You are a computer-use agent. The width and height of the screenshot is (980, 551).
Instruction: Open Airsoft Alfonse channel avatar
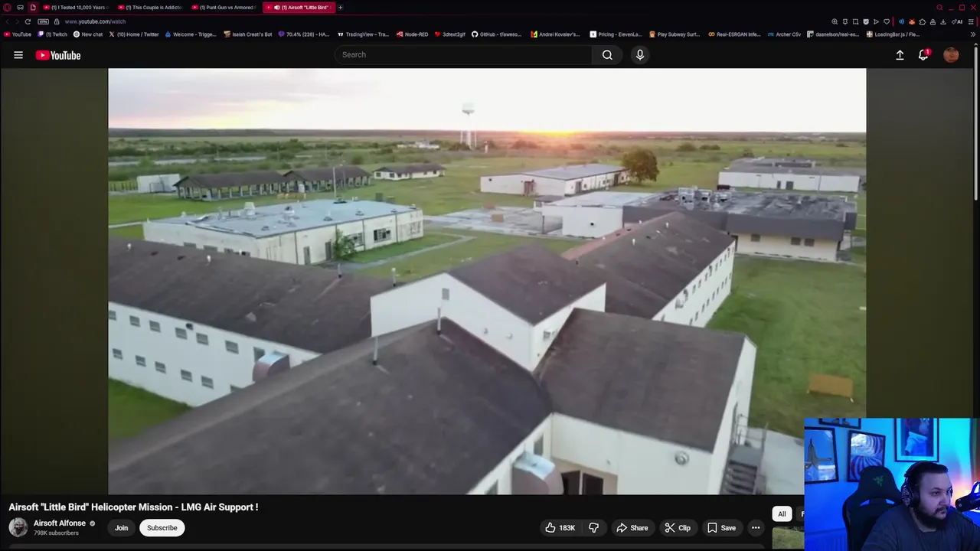click(18, 527)
